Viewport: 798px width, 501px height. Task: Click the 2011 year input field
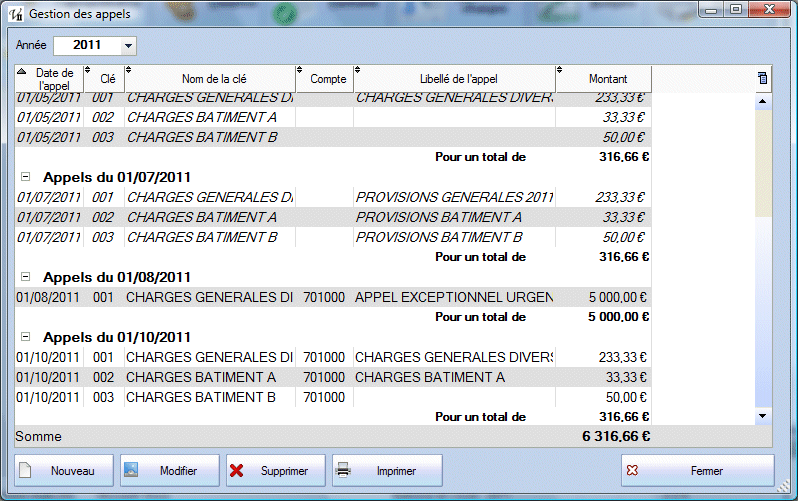click(86, 46)
